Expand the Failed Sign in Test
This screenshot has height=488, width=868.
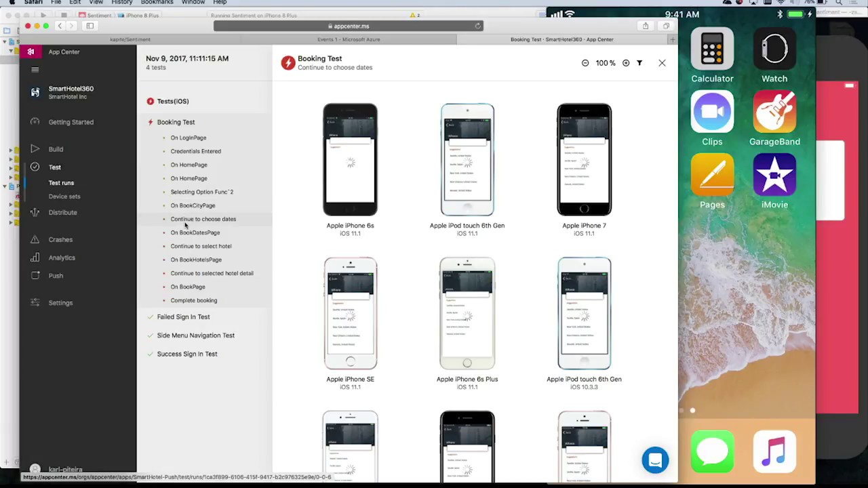coord(184,317)
